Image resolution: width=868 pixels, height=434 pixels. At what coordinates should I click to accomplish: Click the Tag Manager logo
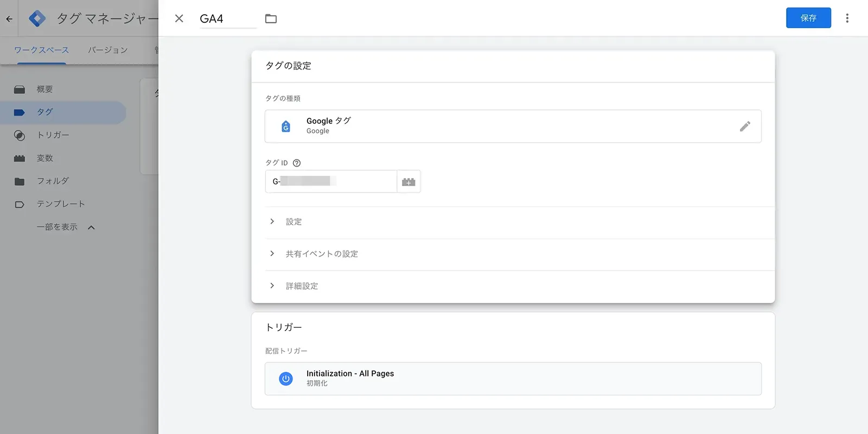(37, 18)
